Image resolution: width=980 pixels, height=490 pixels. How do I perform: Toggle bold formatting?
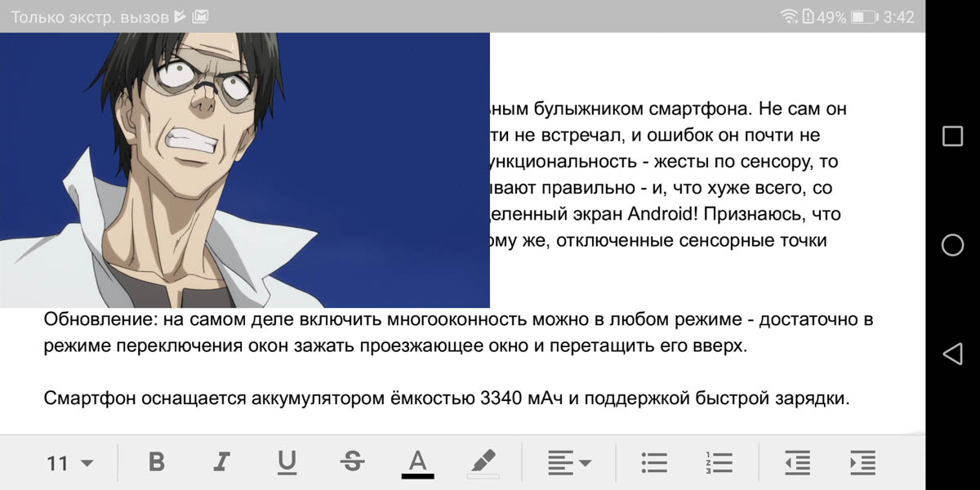pyautogui.click(x=157, y=462)
